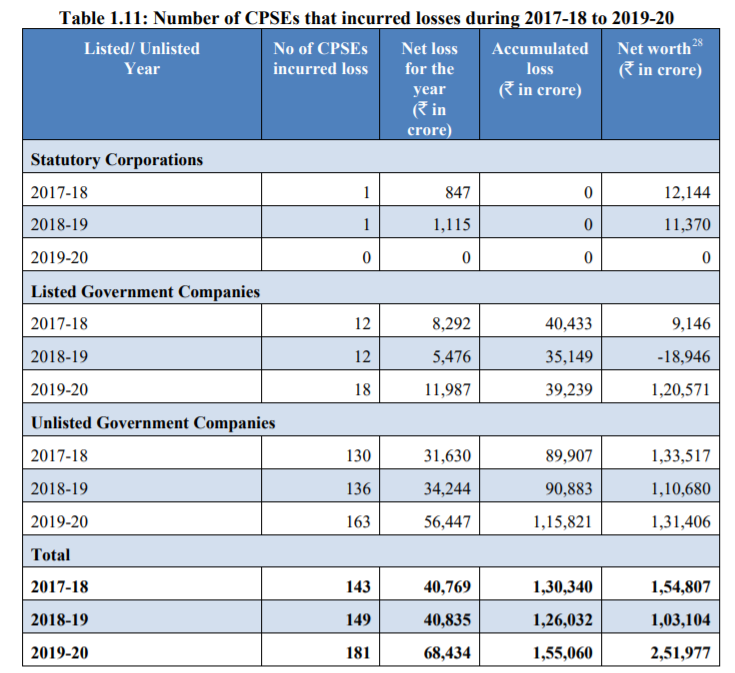735x673 pixels.
Task: Click the 'Net loss for the year' header
Action: (428, 89)
